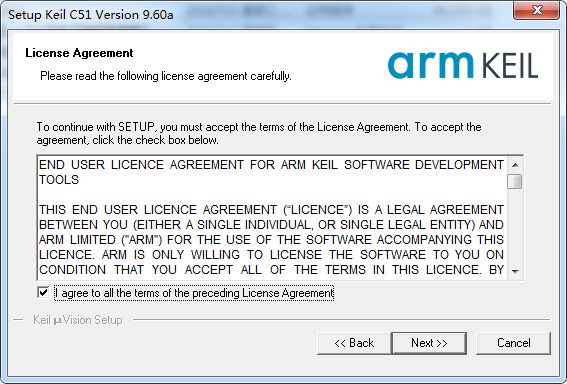Click inside the licence agreement text box
Screen dimensions: 567x384
(x=272, y=217)
